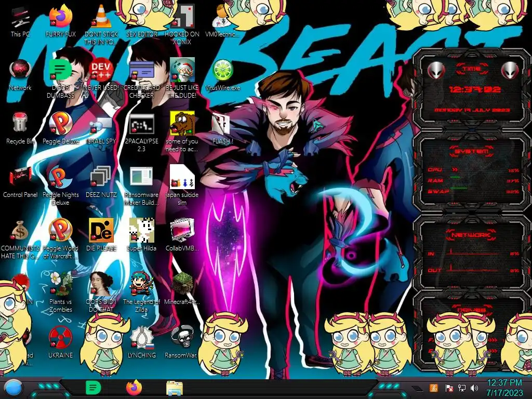The image size is (532, 399).
Task: Open Firefox from the taskbar
Action: pyautogui.click(x=134, y=388)
